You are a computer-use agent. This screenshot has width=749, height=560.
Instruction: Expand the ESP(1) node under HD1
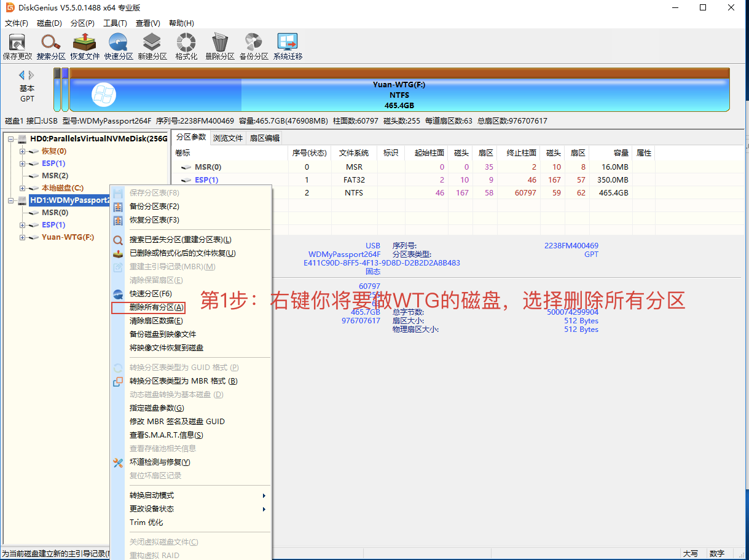point(23,225)
